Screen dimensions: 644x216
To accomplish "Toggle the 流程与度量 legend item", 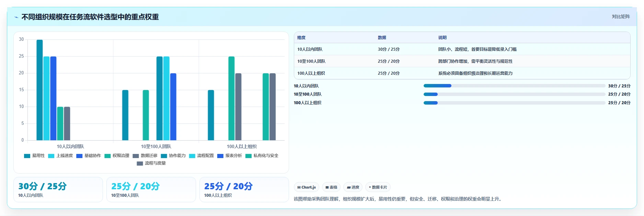I will click(x=151, y=163).
